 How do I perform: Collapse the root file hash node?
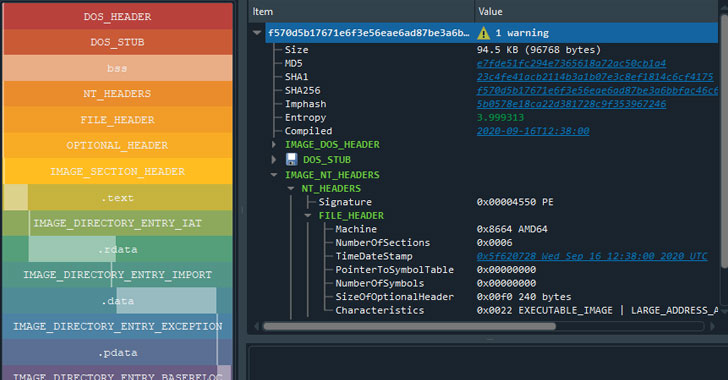click(x=257, y=33)
